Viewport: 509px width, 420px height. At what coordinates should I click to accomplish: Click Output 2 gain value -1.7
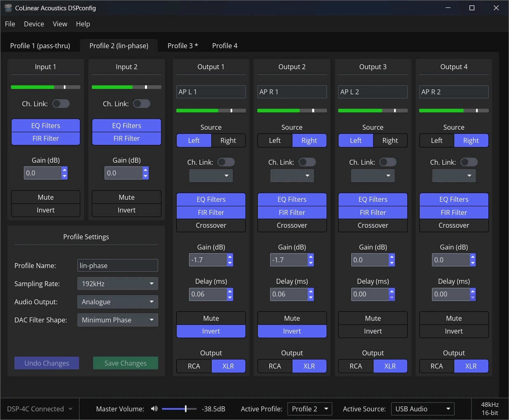289,260
